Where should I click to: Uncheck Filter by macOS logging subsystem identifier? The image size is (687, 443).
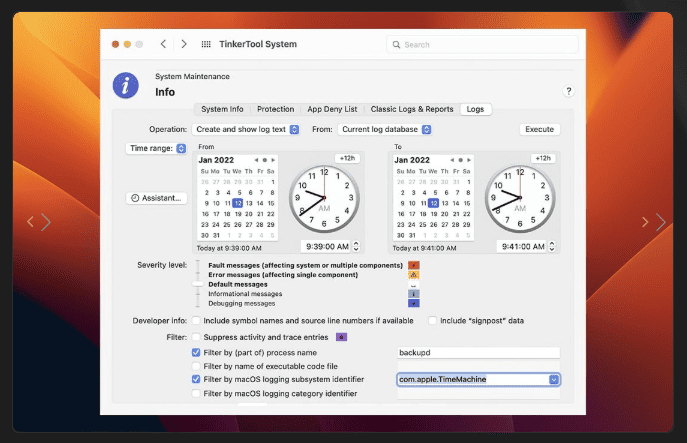196,379
